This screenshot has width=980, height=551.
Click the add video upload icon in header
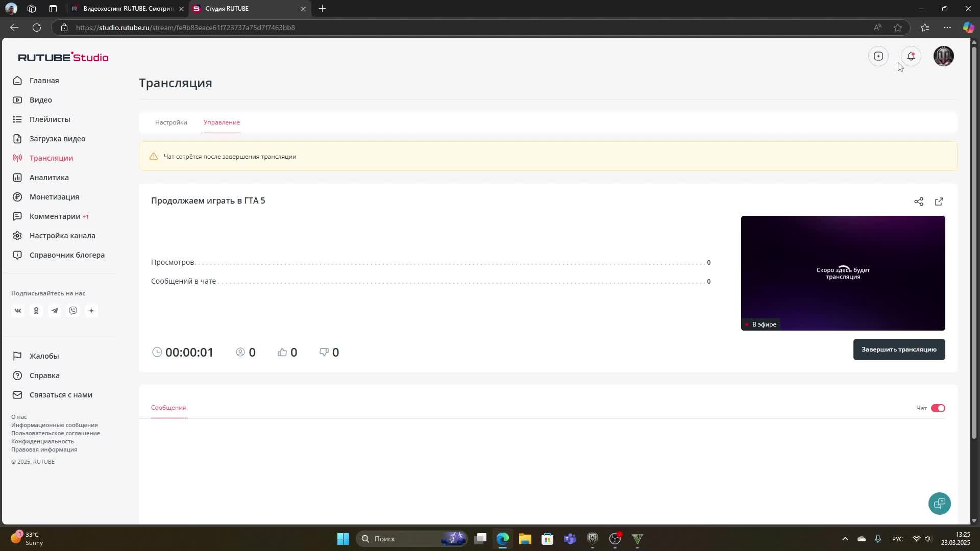coord(878,56)
